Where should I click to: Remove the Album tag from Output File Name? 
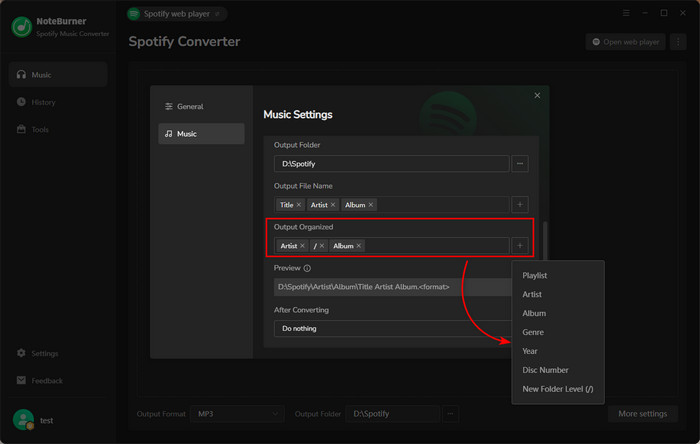(x=371, y=205)
